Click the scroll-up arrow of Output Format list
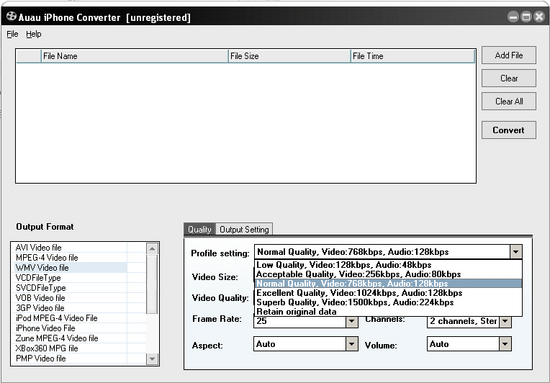The height and width of the screenshot is (383, 550). point(152,249)
